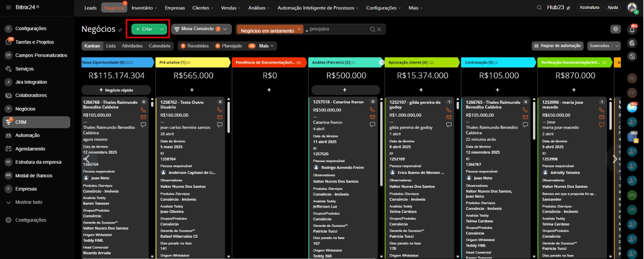
Task: Click the Kanban settings gear icon
Action: 615,29
